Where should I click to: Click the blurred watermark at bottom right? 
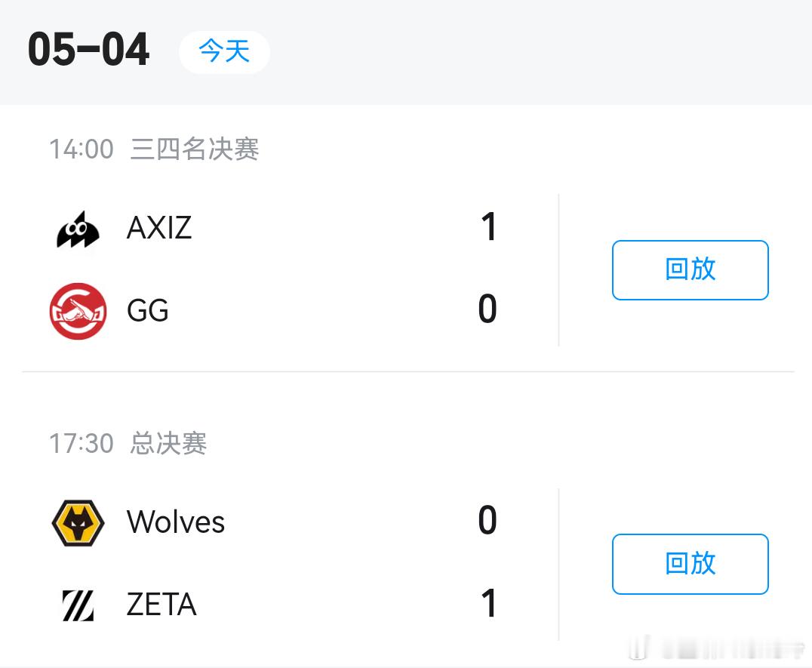[x=717, y=648]
